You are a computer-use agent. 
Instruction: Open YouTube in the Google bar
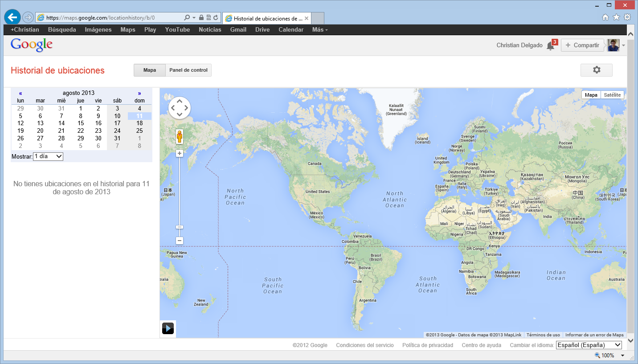click(177, 30)
